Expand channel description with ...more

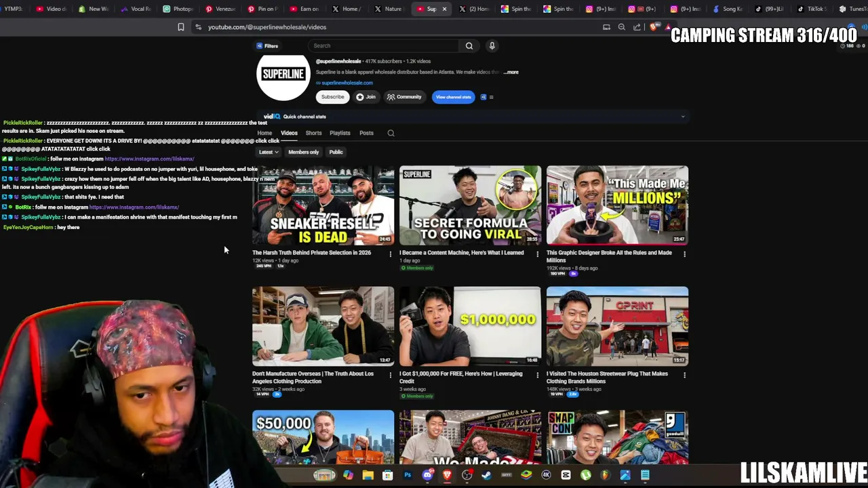(x=511, y=72)
